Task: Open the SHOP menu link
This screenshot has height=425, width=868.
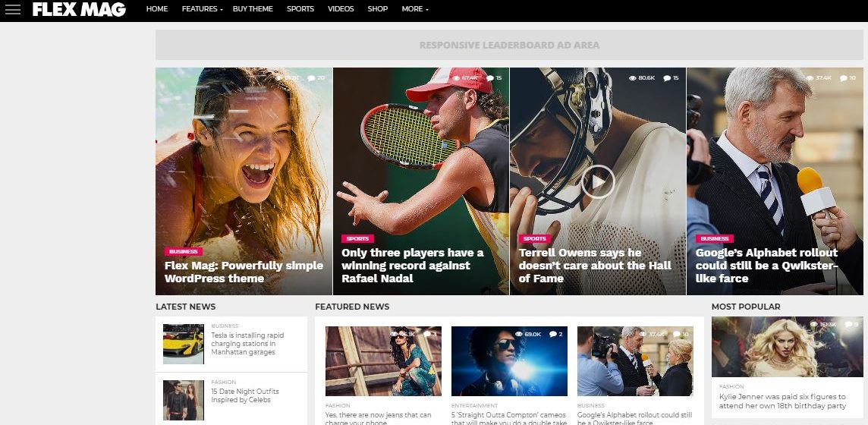Action: pos(378,9)
